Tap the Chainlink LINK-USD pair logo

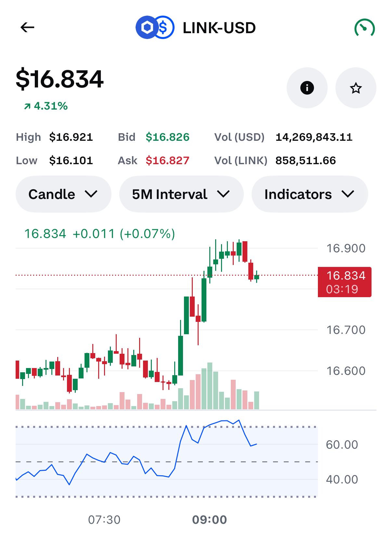pos(155,28)
